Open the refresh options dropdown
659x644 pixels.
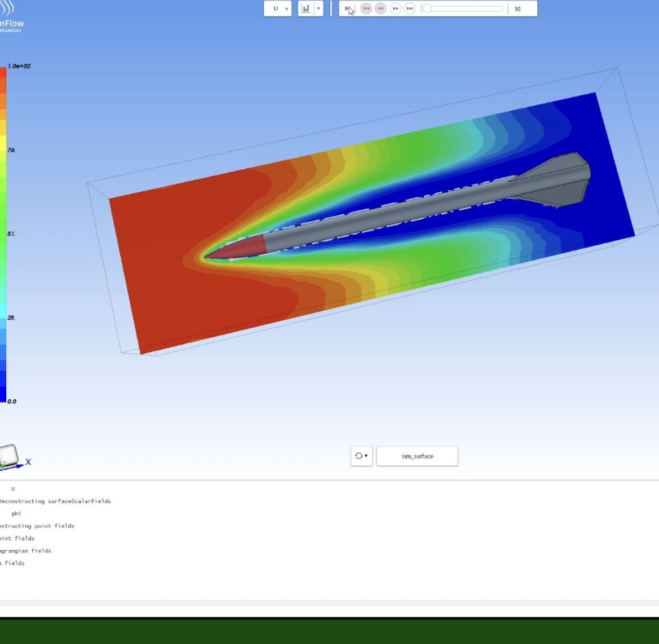pyautogui.click(x=361, y=456)
